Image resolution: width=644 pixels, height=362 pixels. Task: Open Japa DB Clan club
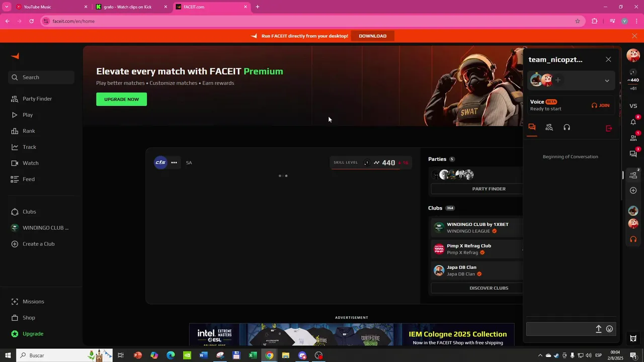pyautogui.click(x=477, y=271)
